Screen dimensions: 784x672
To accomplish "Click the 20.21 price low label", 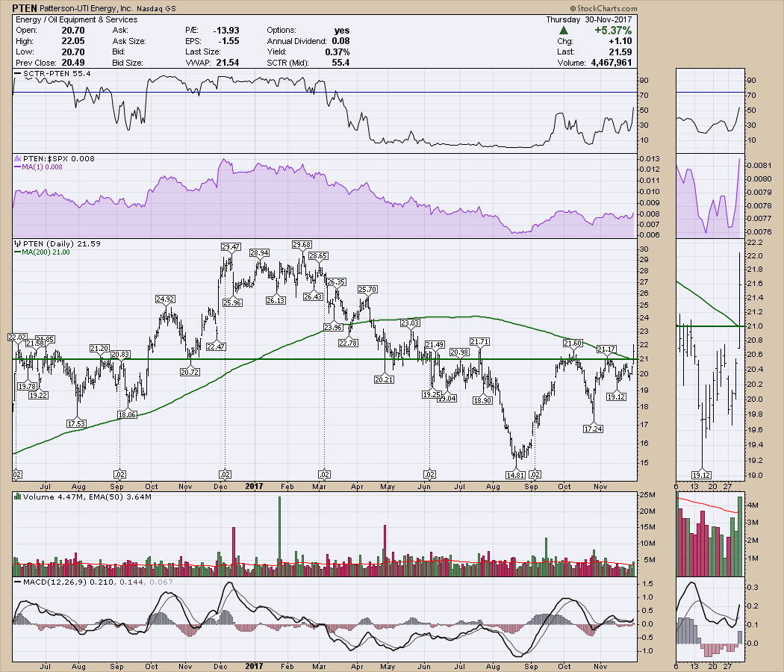I will tap(384, 379).
